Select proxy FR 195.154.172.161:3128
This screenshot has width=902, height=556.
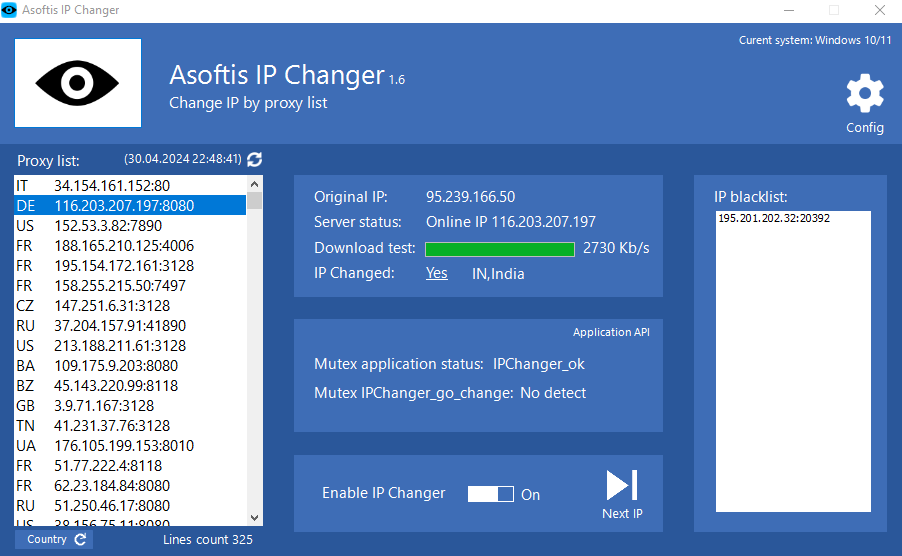pyautogui.click(x=130, y=266)
